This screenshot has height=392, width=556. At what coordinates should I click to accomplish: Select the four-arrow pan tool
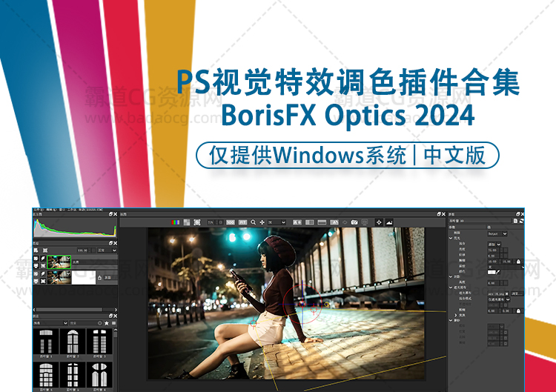tap(262, 222)
